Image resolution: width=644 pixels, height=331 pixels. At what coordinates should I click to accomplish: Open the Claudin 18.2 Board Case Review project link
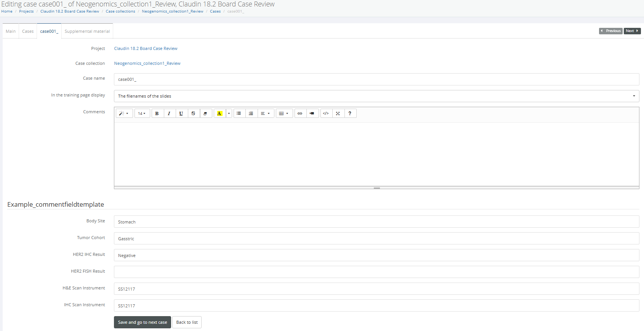point(146,48)
